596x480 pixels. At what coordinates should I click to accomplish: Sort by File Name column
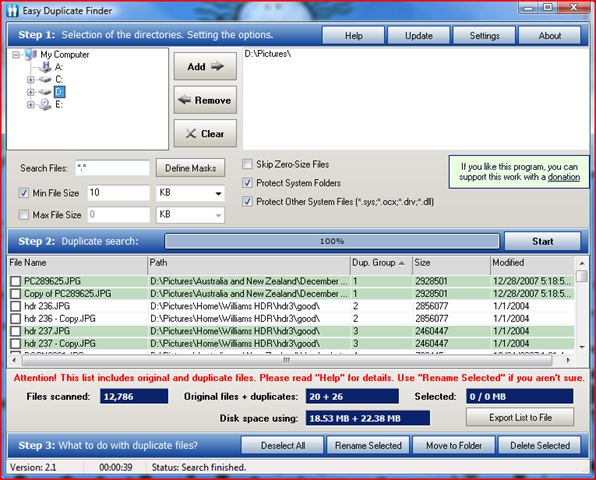pos(77,263)
